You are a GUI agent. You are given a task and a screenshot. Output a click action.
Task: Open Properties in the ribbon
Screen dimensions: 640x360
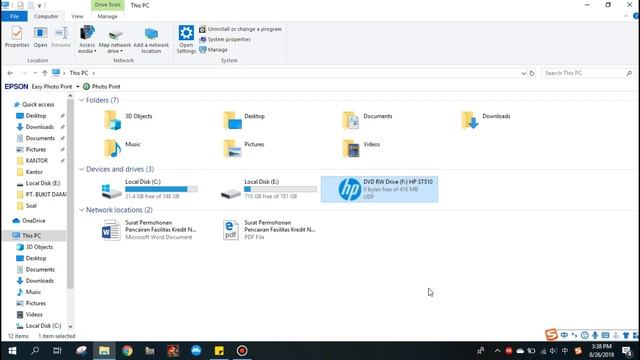click(x=17, y=37)
